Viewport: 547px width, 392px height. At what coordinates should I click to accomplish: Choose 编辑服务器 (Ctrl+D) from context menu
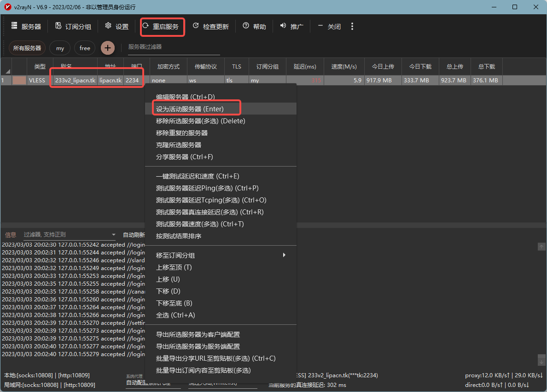pyautogui.click(x=221, y=97)
